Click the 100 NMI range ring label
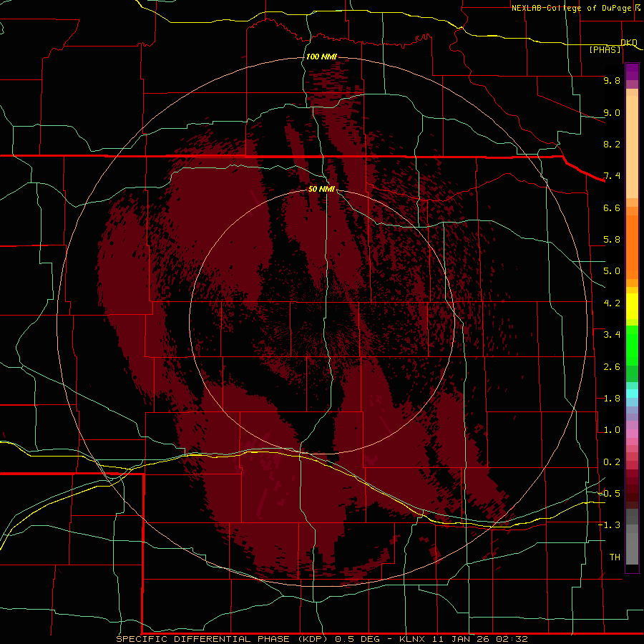Screen dimensions: 644x644 coord(321,57)
